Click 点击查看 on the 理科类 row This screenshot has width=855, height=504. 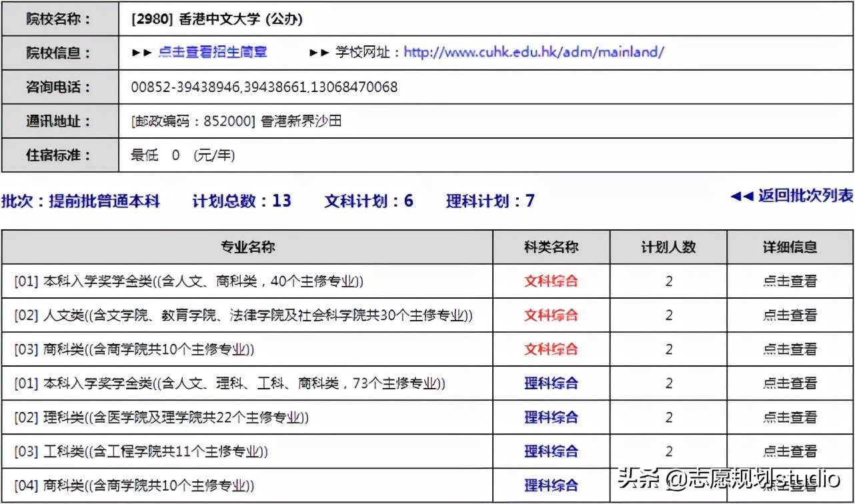pyautogui.click(x=790, y=417)
